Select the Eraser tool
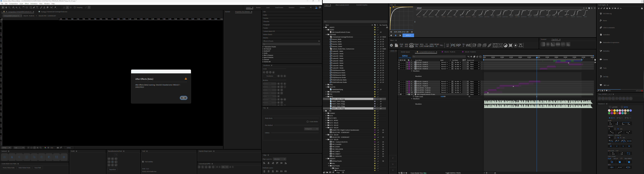Image resolution: width=644 pixels, height=174 pixels. coord(48,8)
